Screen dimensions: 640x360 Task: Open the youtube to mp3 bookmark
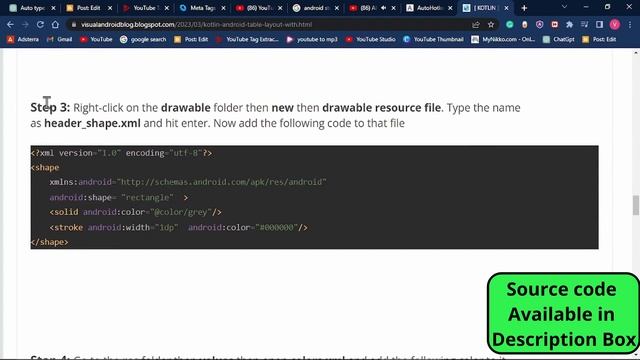coord(312,39)
